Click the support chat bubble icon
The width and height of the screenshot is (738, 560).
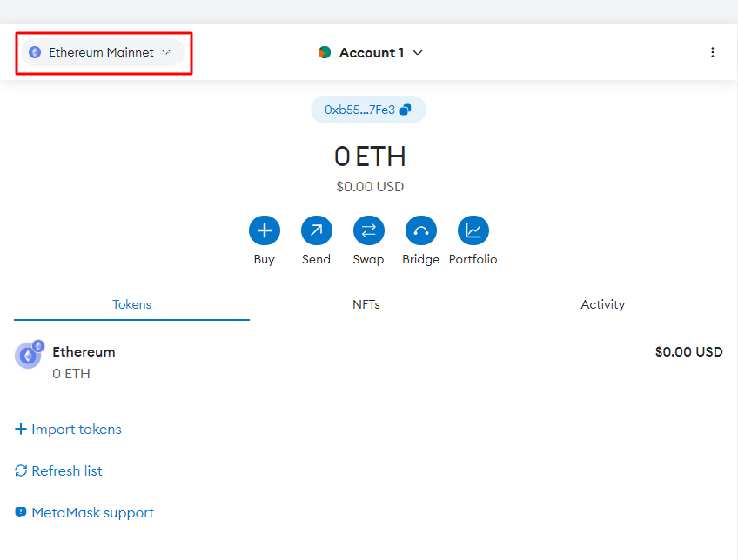click(21, 512)
